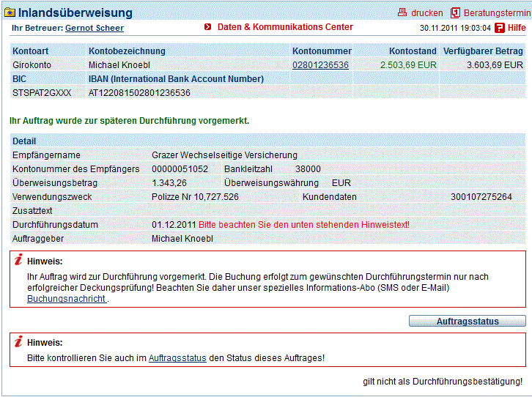Click the info icon of the second Hinweis box
This screenshot has height=397, width=532.
(18, 341)
